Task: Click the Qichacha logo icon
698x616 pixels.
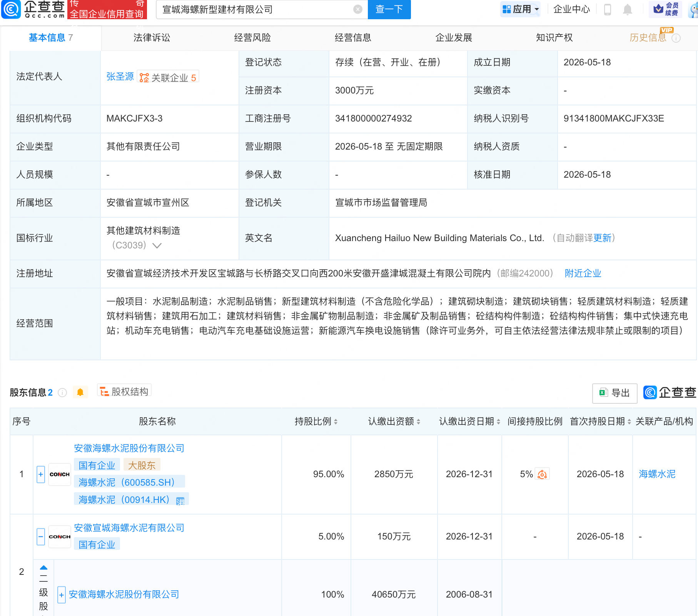Action: click(11, 10)
